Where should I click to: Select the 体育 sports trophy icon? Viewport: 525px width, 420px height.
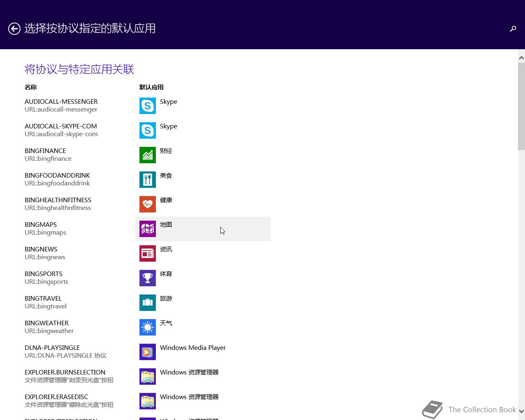(148, 278)
